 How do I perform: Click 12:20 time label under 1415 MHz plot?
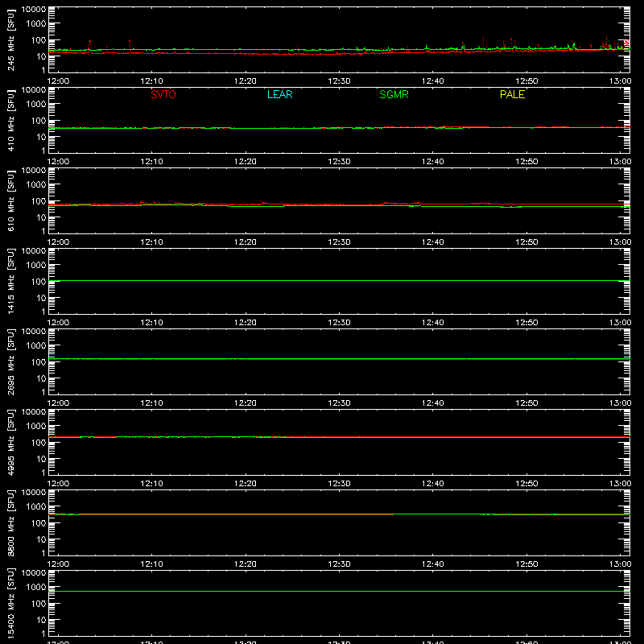[246, 323]
